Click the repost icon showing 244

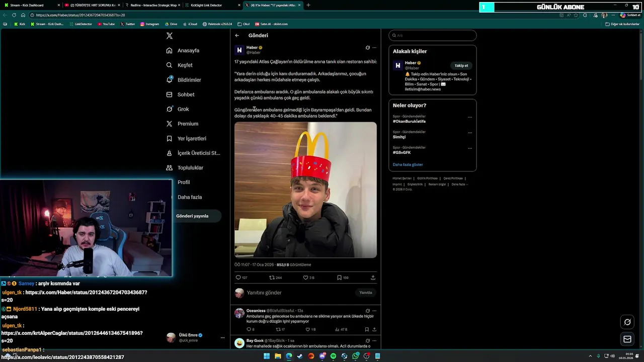click(x=272, y=278)
